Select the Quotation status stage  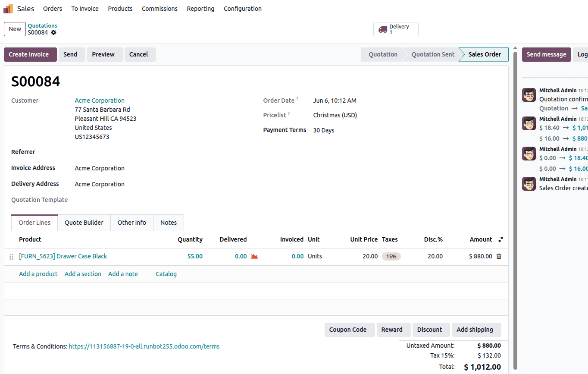coord(383,54)
